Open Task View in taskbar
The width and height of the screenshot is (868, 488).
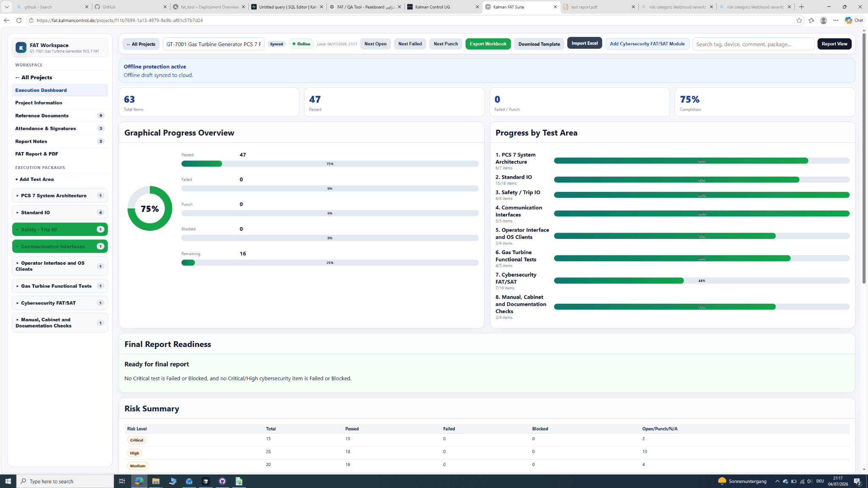coord(122,481)
